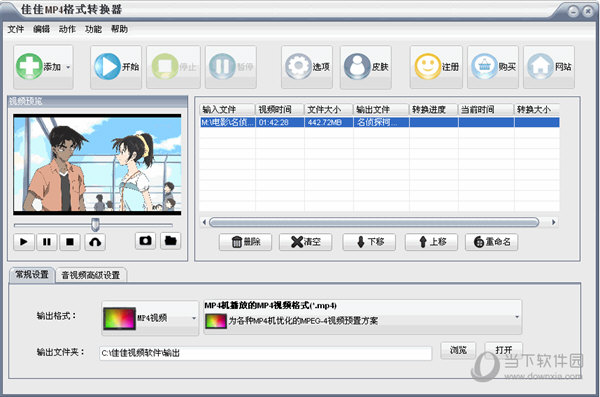Open the 文件 menu

(x=16, y=29)
